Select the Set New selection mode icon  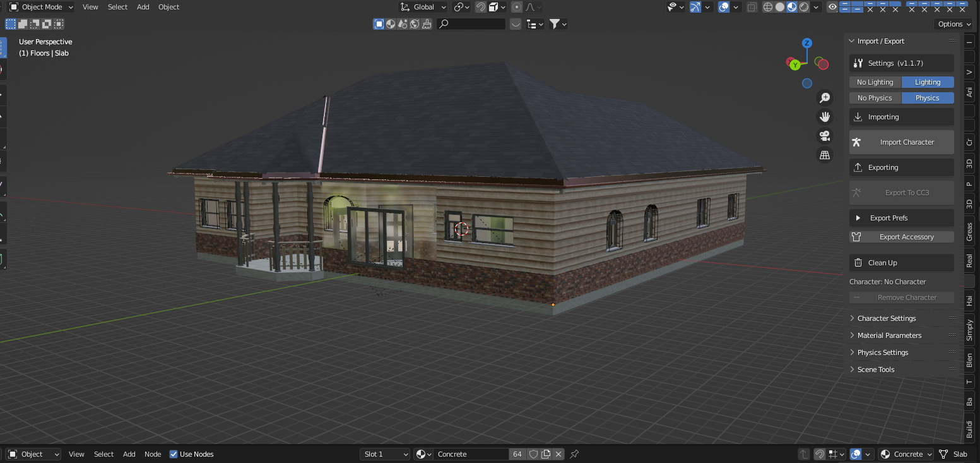click(x=11, y=24)
